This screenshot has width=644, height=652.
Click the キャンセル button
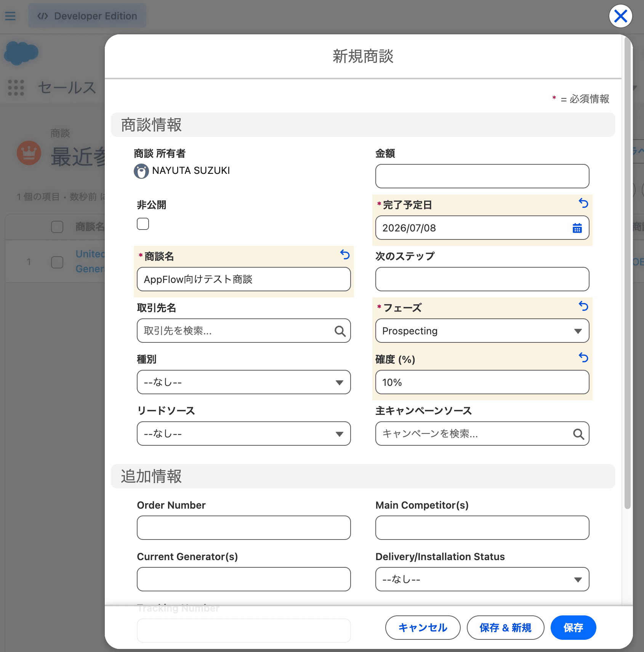[x=423, y=628]
